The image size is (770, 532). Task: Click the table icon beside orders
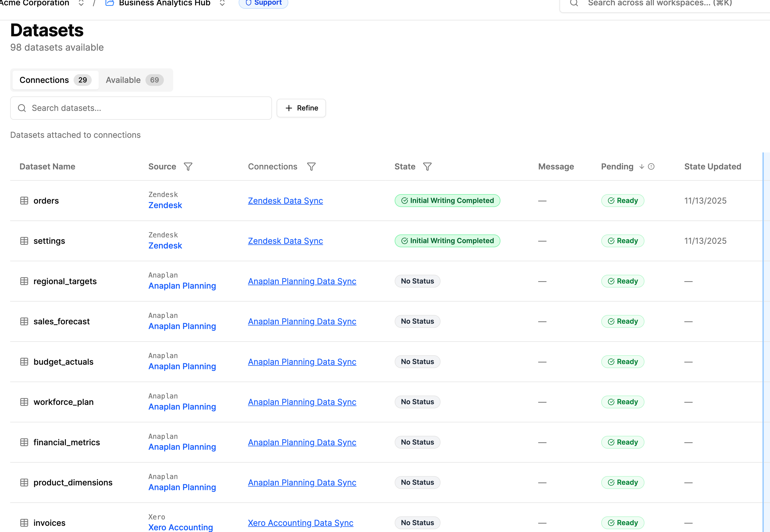click(24, 201)
